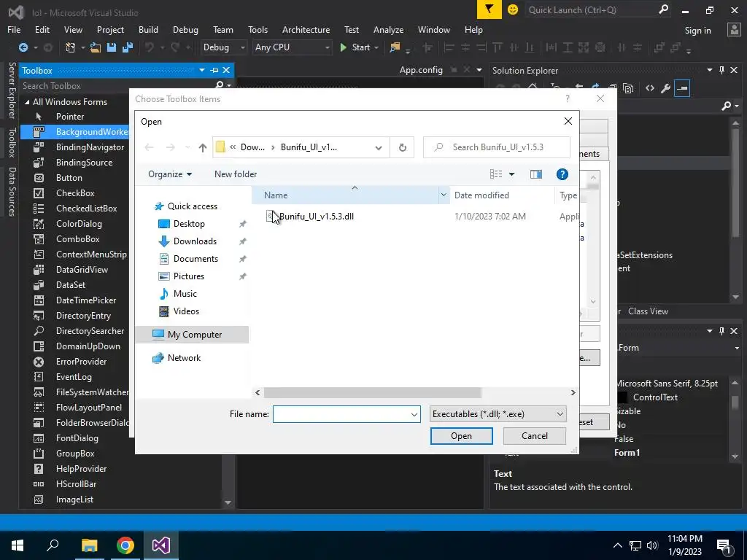Open File Explorer from taskbar

pyautogui.click(x=89, y=545)
